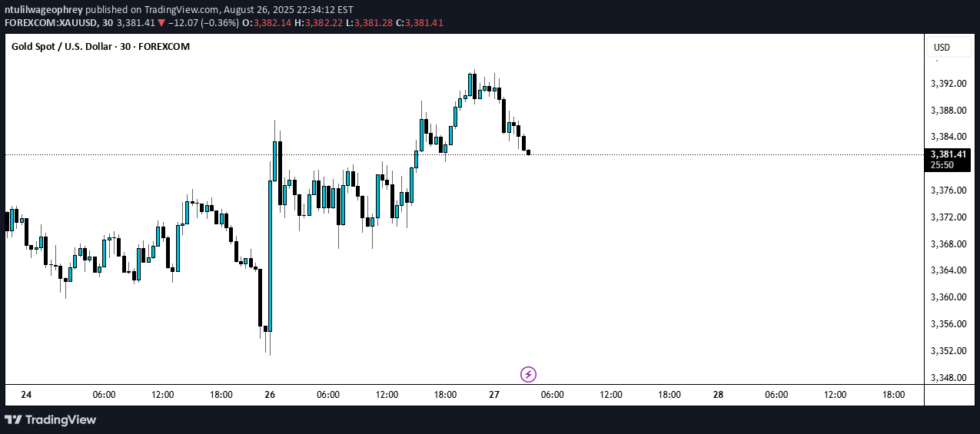Click the 3,348.00 price axis label

[x=946, y=378]
